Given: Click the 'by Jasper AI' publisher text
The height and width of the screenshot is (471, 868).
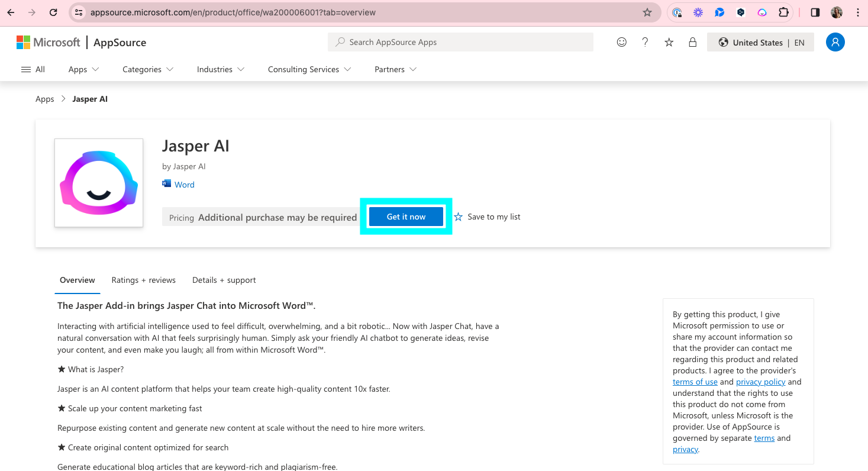Looking at the screenshot, I should 184,166.
